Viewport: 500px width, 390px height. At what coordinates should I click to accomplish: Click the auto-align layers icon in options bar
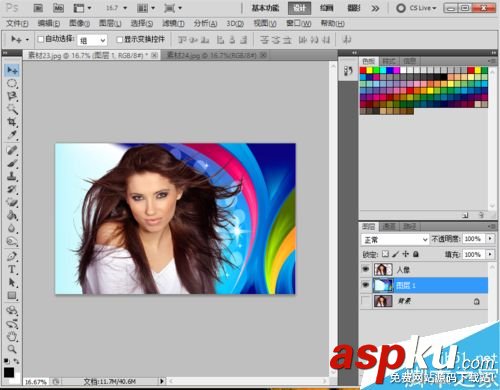347,40
